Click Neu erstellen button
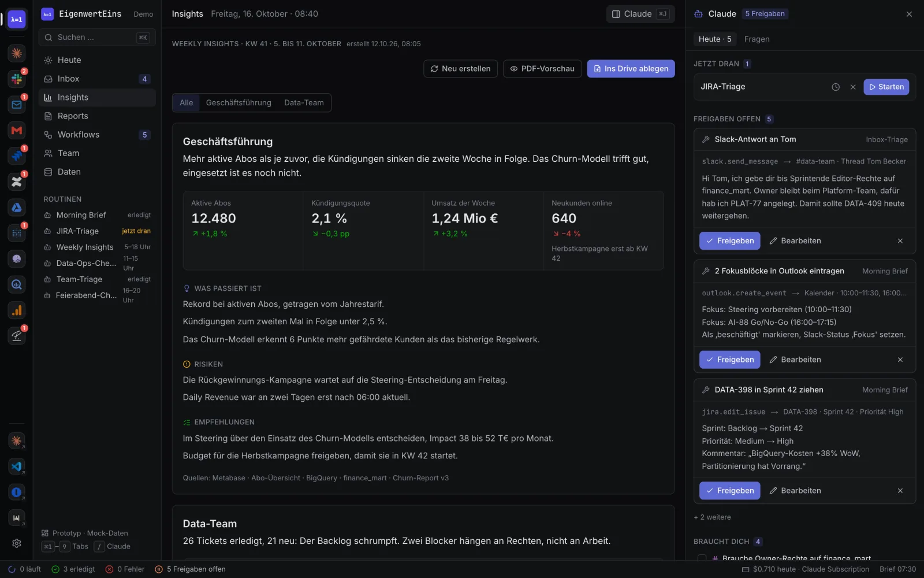The width and height of the screenshot is (924, 578). tap(460, 69)
